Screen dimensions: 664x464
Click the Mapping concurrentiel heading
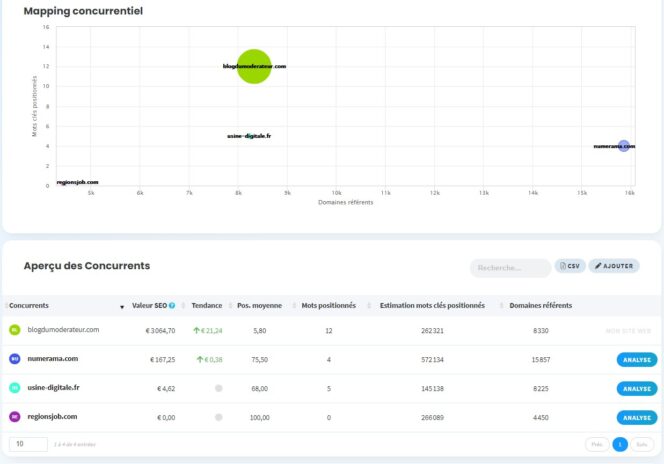point(83,11)
